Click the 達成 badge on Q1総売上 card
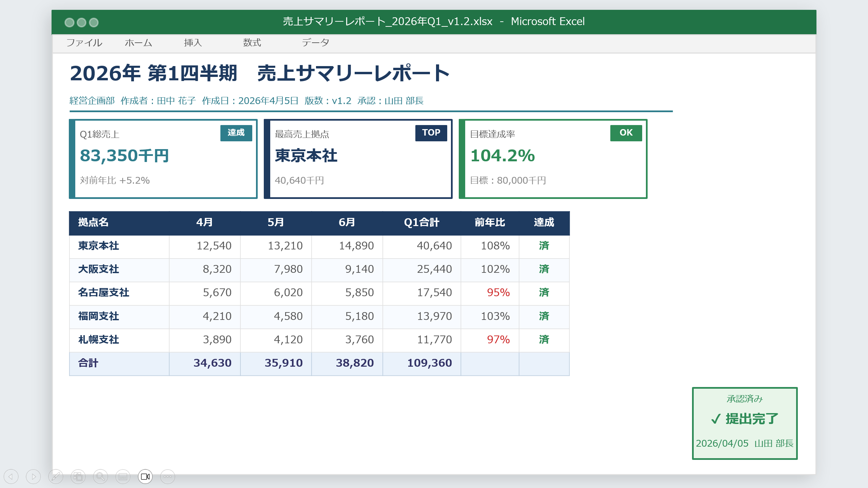This screenshot has width=868, height=488. [x=236, y=133]
